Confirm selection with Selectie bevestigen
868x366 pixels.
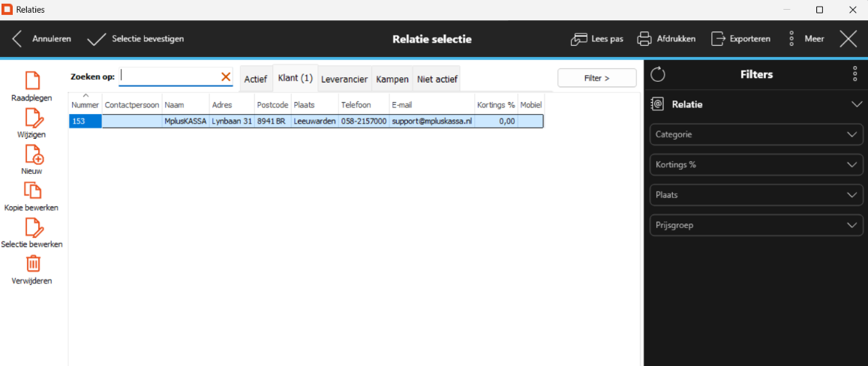[136, 39]
